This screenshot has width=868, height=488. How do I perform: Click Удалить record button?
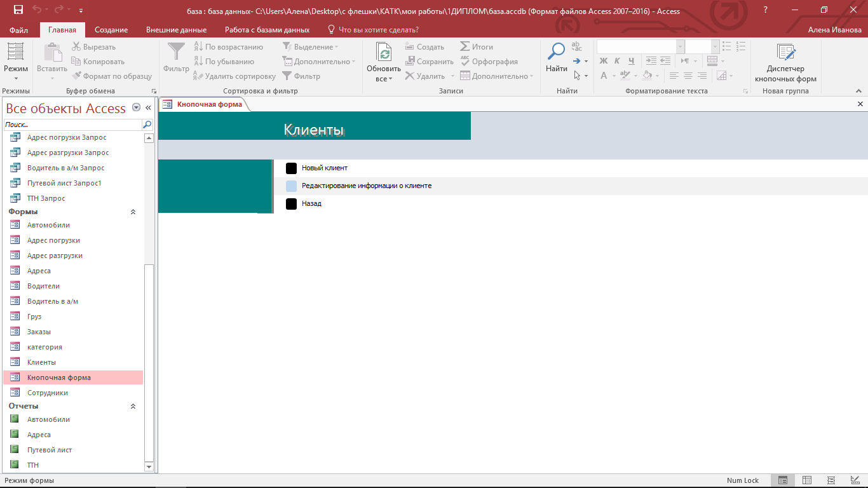425,76
